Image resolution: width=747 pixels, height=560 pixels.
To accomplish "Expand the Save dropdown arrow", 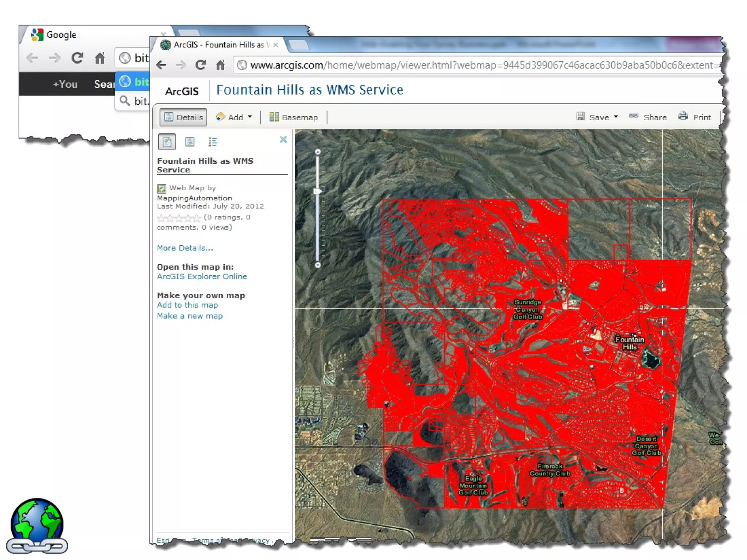I will [x=616, y=117].
